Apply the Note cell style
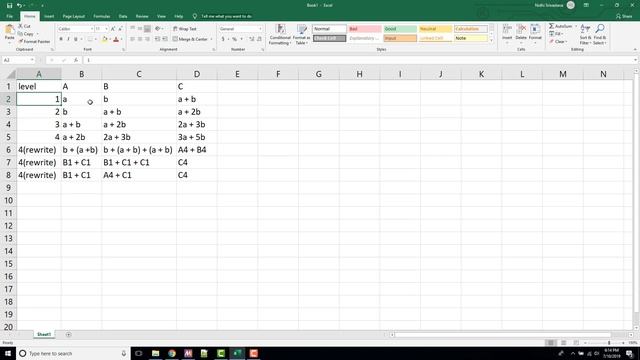 coord(471,38)
